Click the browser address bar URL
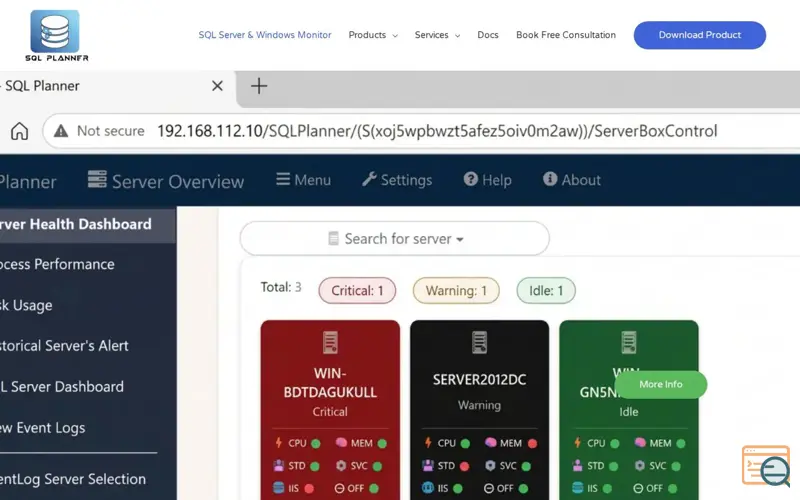Screen dimensions: 800x500 coord(437,131)
